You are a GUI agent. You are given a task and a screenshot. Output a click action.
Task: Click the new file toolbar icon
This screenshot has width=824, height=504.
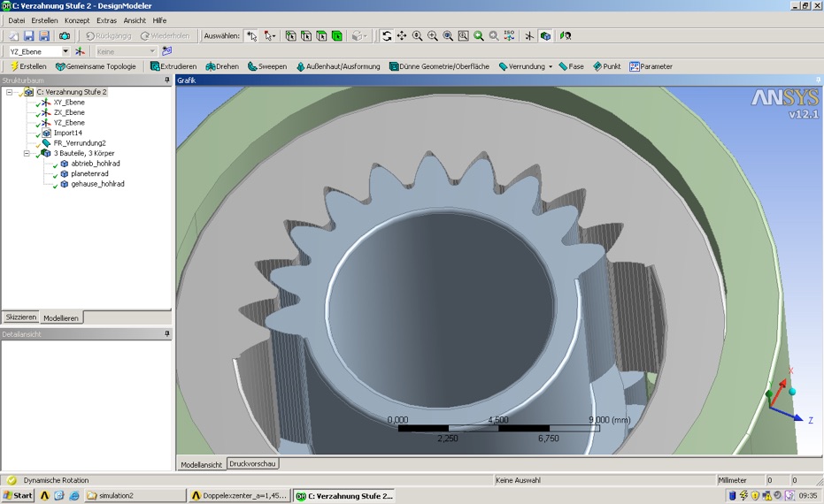13,35
